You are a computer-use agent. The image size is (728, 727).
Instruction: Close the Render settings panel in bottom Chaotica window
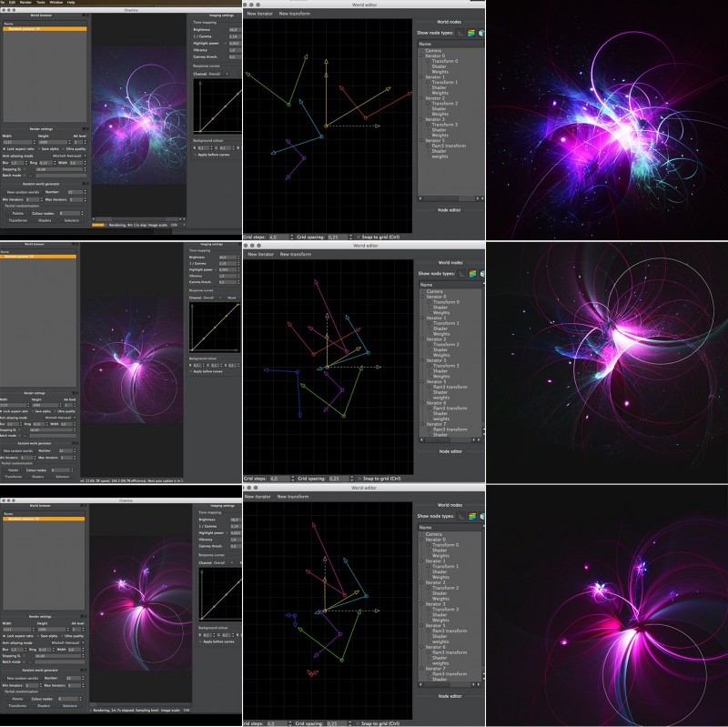tap(85, 617)
